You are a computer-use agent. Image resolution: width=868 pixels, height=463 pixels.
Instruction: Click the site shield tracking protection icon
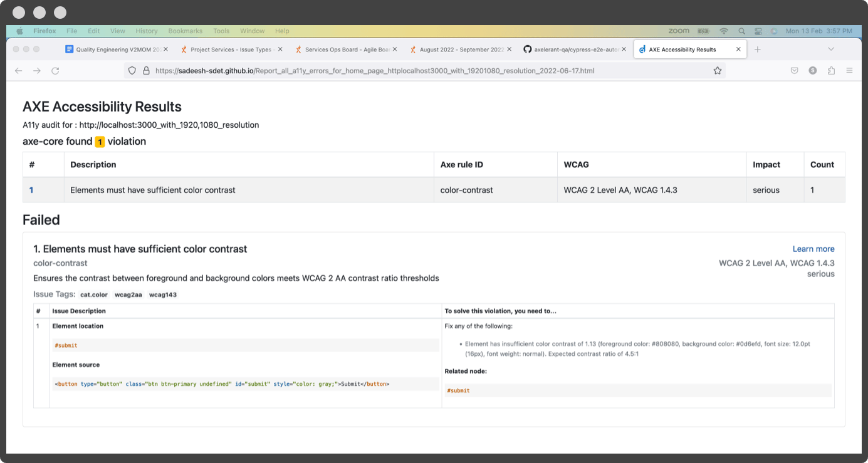pos(132,71)
